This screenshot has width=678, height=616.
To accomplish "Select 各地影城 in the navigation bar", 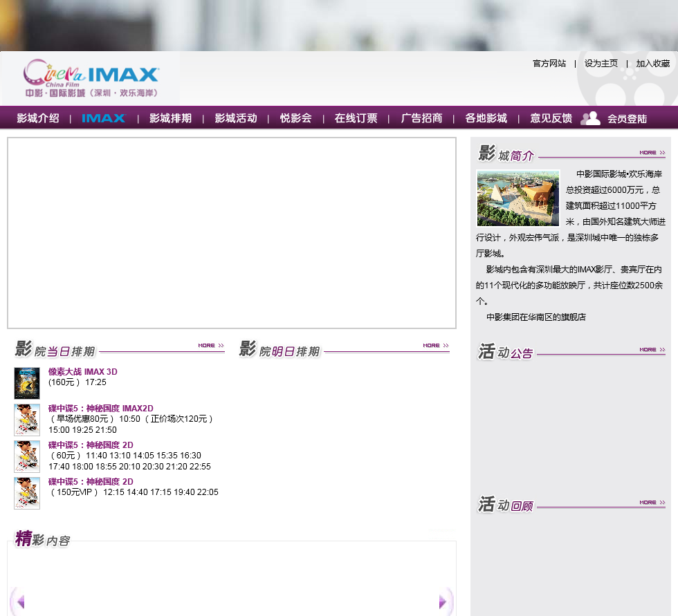I will [486, 118].
